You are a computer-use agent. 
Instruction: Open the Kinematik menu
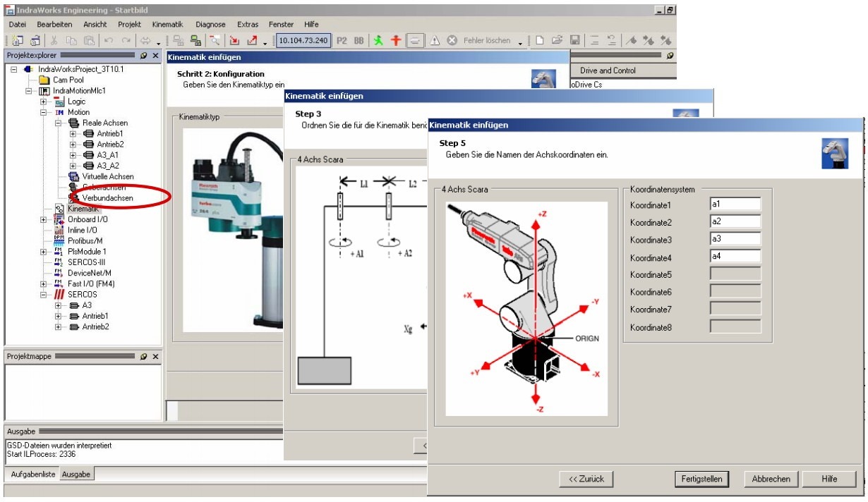[x=167, y=24]
